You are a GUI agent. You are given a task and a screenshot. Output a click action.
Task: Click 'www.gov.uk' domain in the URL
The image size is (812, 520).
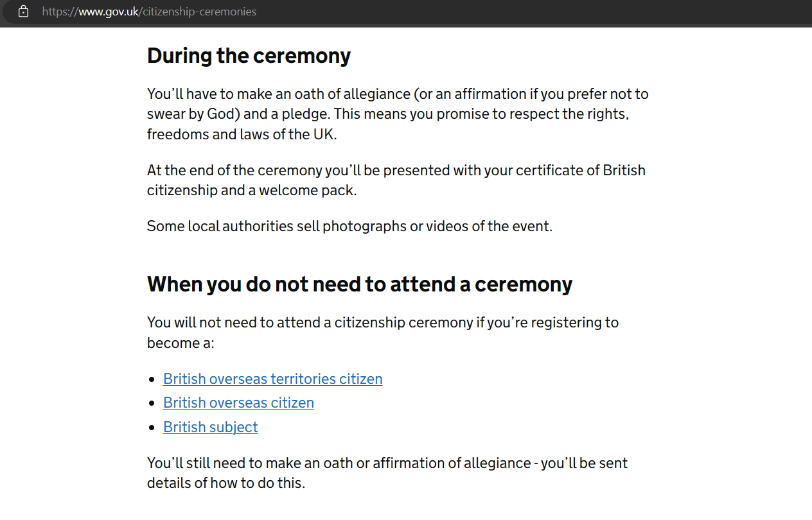tap(108, 12)
